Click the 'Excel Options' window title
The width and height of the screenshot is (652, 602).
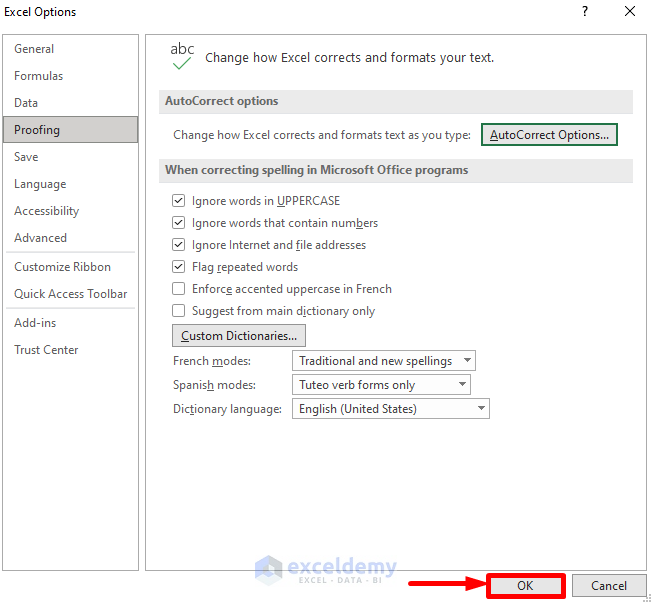coord(40,12)
